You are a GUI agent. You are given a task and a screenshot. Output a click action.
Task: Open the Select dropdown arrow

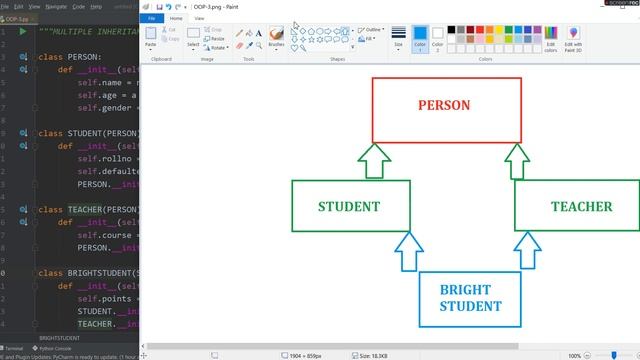tap(193, 50)
